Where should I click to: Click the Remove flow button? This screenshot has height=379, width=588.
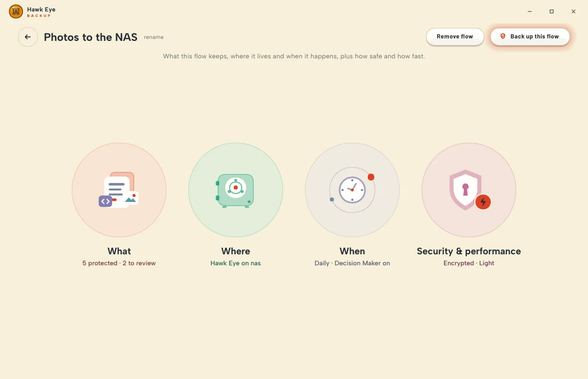click(x=455, y=36)
